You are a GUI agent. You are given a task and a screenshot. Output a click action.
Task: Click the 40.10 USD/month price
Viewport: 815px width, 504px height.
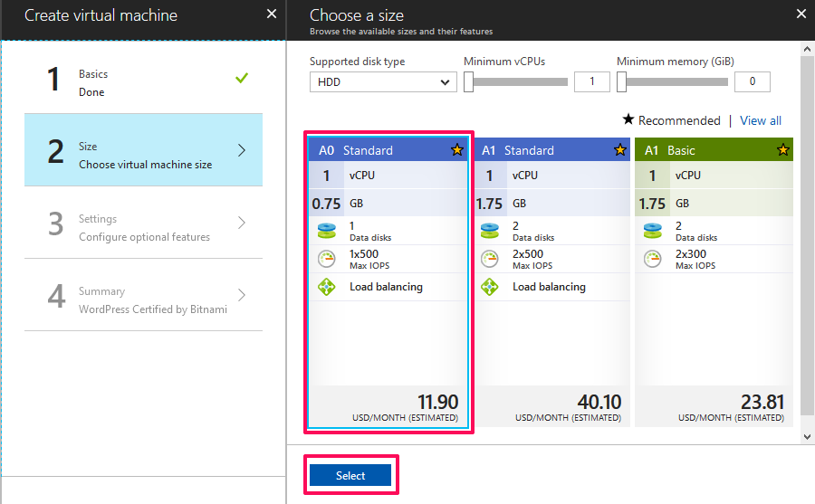599,402
